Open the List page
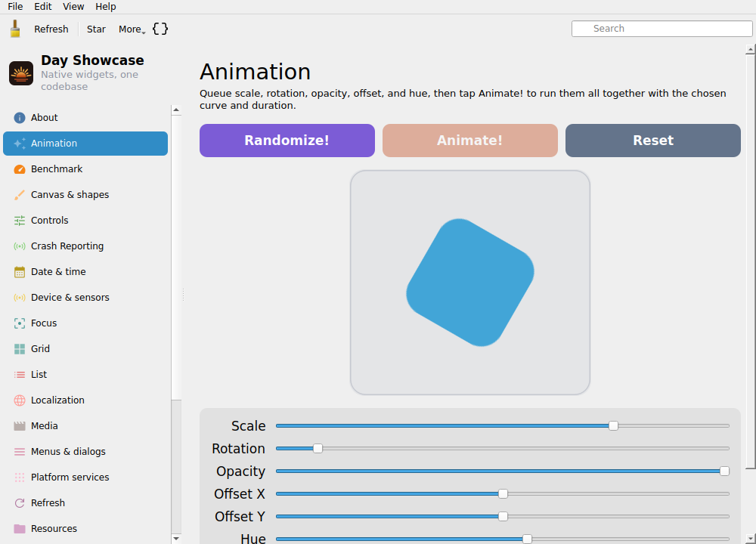The height and width of the screenshot is (544, 756). tap(85, 375)
